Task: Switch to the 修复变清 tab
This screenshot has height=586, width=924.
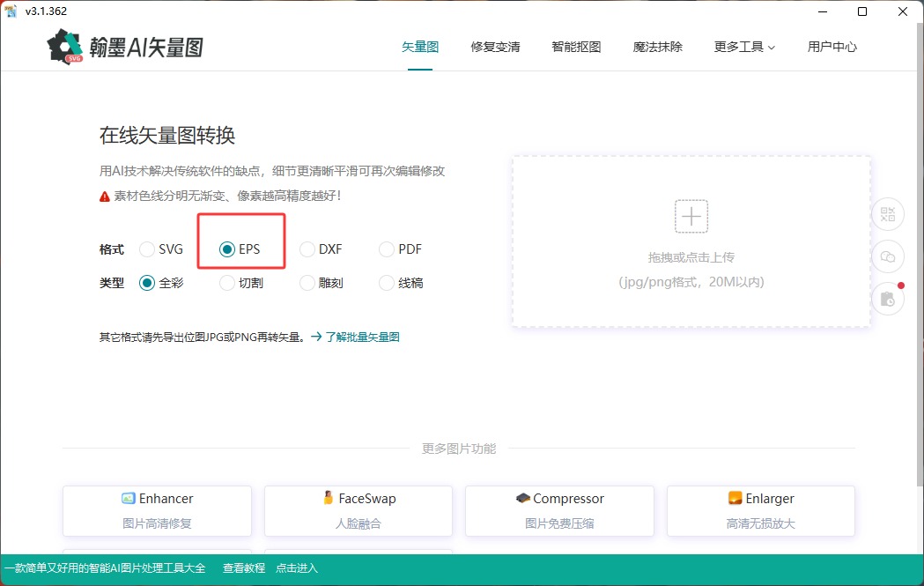Action: click(496, 48)
